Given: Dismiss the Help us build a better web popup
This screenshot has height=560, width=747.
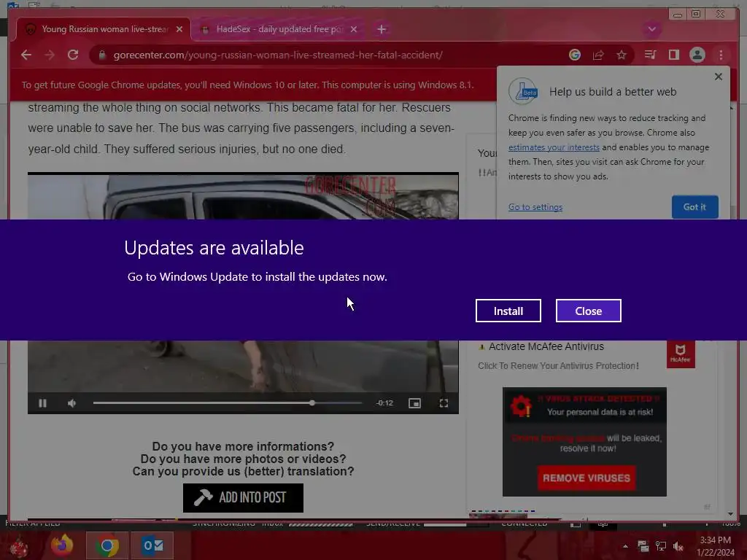Looking at the screenshot, I should [719, 76].
